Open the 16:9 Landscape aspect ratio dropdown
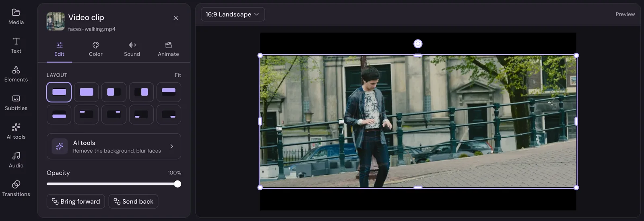This screenshot has width=644, height=221. (x=233, y=14)
